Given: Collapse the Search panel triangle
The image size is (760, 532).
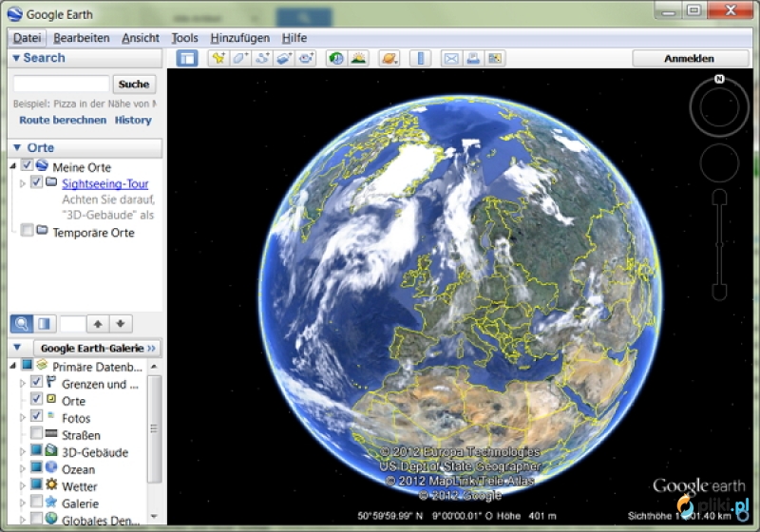Looking at the screenshot, I should point(16,58).
